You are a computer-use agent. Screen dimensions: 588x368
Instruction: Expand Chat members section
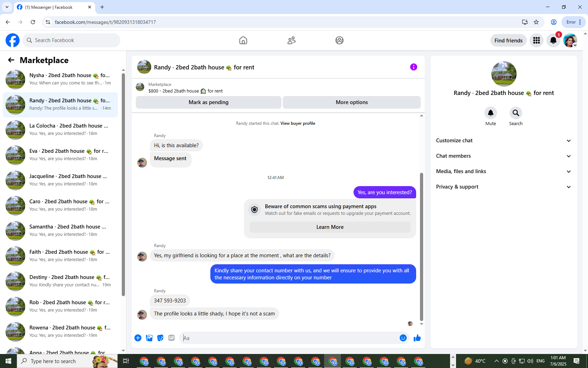[x=504, y=156]
